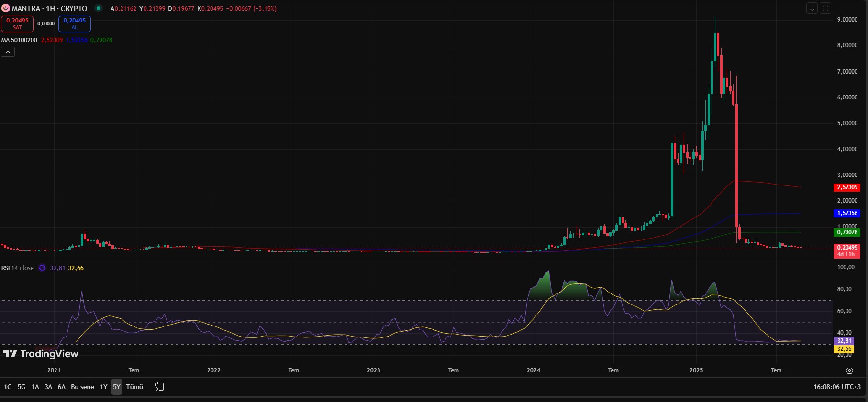Set time range to 1A

tap(35, 387)
